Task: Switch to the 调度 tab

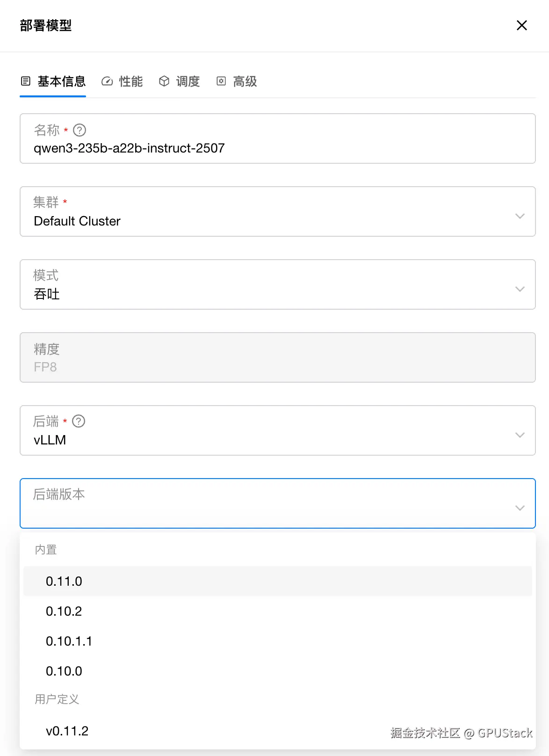Action: click(x=188, y=81)
